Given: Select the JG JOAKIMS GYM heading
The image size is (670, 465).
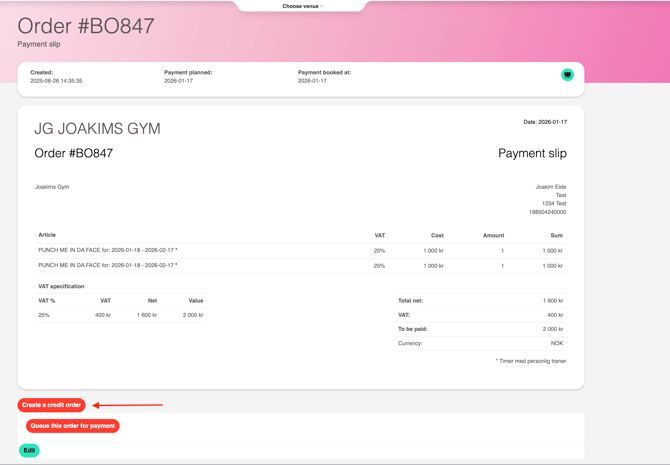Looking at the screenshot, I should 97,129.
